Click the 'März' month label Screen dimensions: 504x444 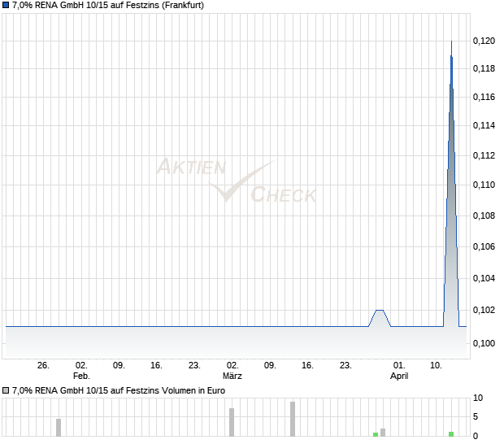point(232,376)
